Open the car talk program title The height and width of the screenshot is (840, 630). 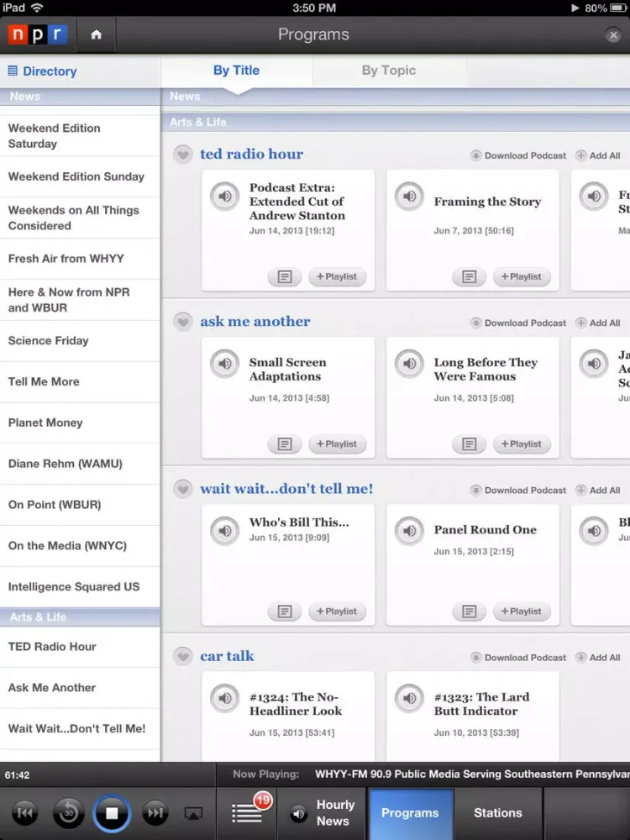(227, 656)
